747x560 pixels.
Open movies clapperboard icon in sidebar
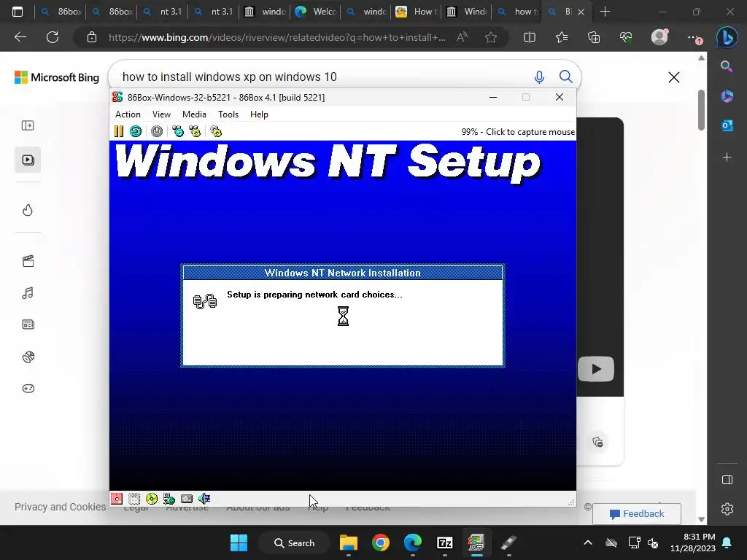28,261
